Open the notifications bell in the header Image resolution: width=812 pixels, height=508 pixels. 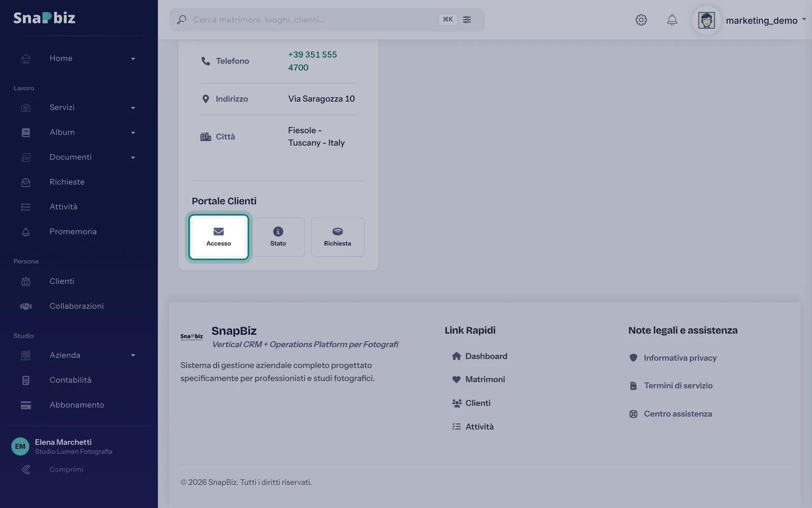(x=672, y=20)
